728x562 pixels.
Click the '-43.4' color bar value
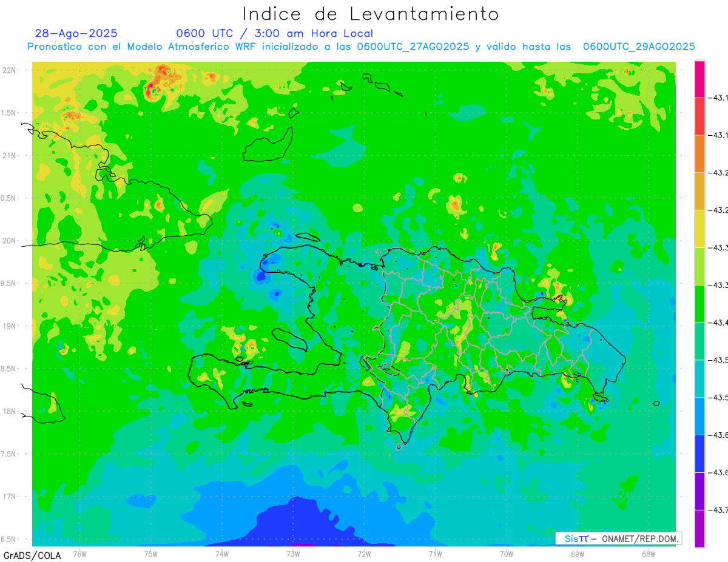[x=720, y=323]
